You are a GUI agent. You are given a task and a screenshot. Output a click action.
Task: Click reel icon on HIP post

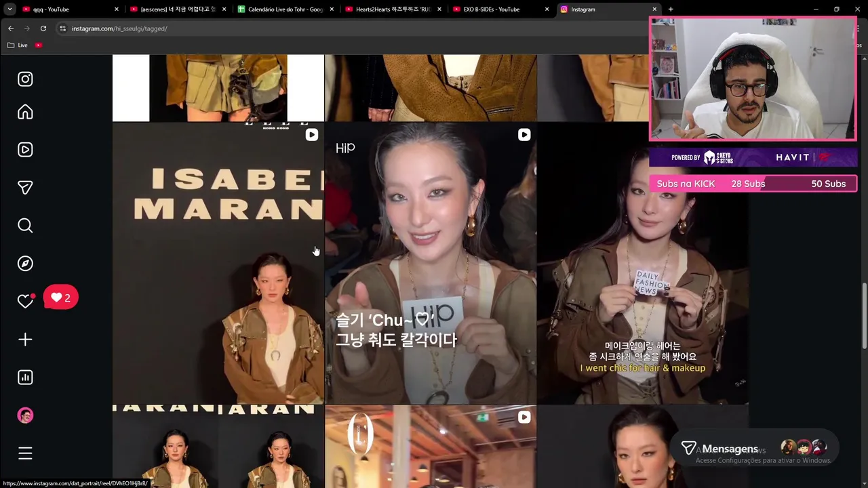[x=524, y=135]
